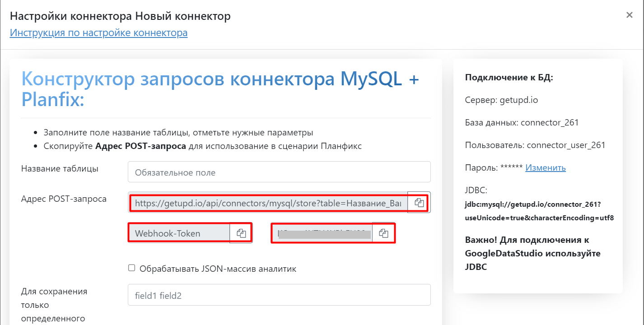Select the POST request URL field
The image size is (644, 325).
(x=268, y=202)
